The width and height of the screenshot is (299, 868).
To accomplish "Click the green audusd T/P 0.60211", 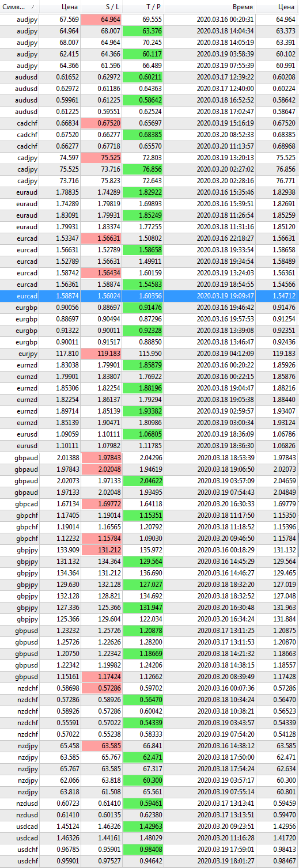I will click(x=143, y=77).
